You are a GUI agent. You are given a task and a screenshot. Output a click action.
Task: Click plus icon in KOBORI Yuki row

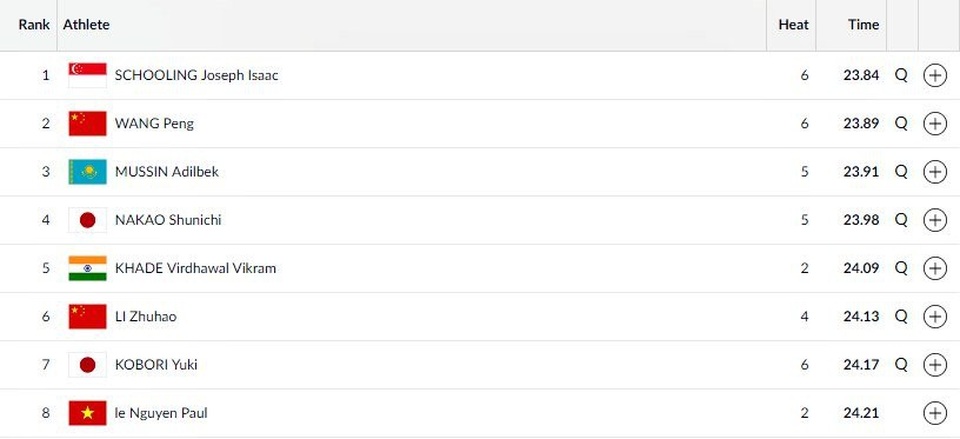[934, 364]
